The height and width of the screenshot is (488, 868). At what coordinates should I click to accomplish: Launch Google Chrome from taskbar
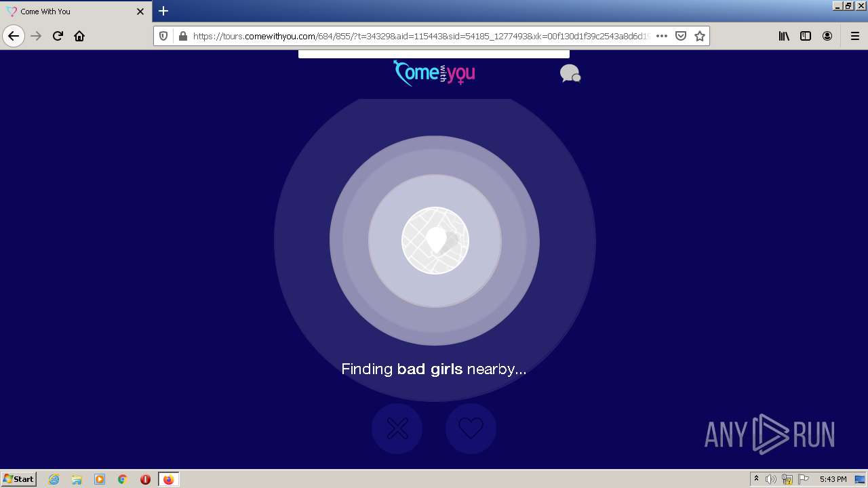[123, 479]
